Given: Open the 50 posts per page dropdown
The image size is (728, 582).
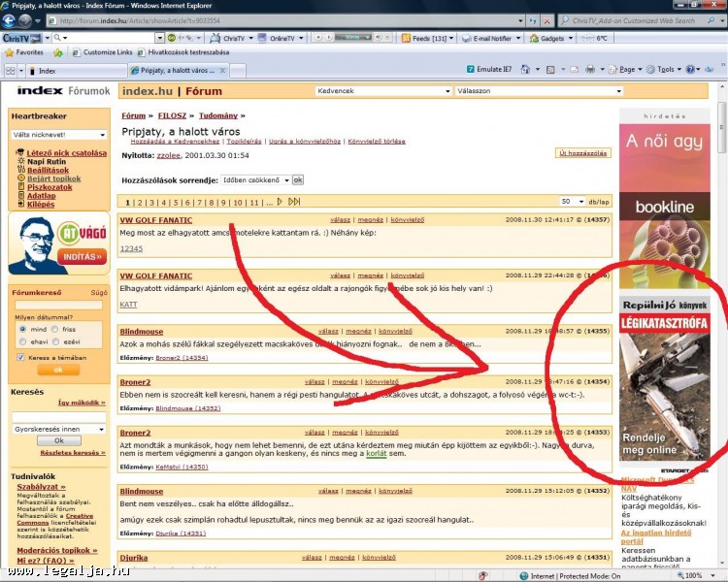Looking at the screenshot, I should [x=572, y=202].
